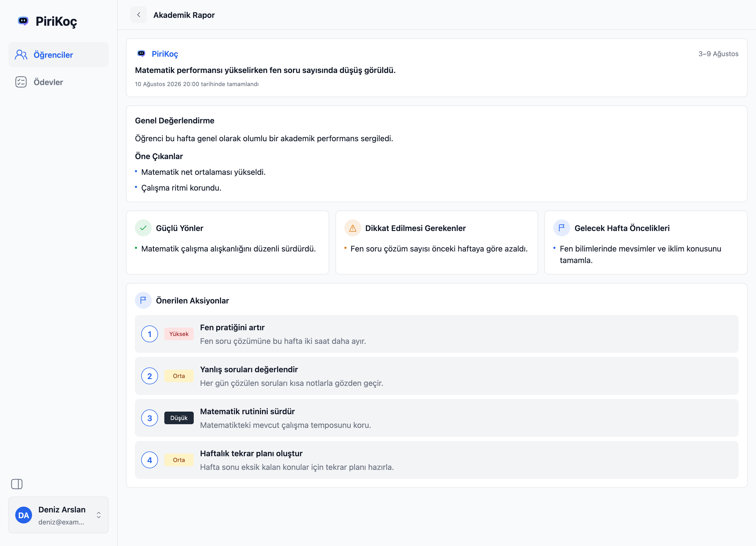756x546 pixels.
Task: Click 'Çalışma ritmi korundu.' bullet
Action: click(181, 188)
